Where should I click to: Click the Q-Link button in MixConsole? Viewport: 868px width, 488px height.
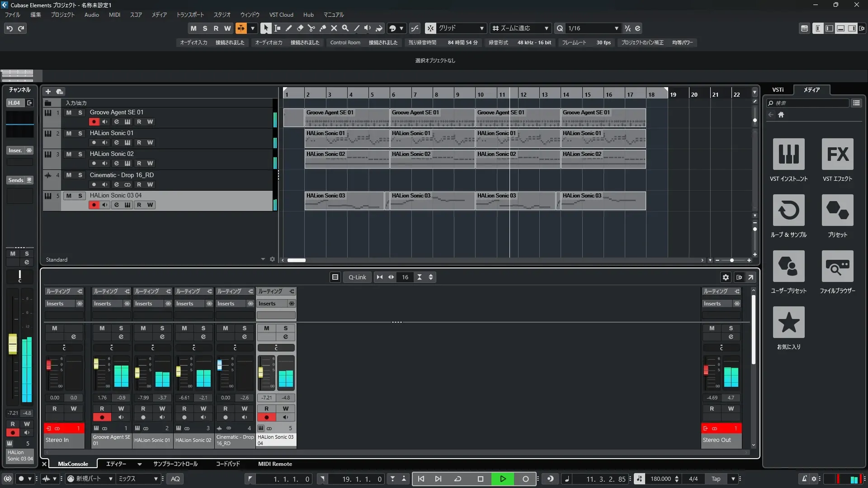coord(357,277)
